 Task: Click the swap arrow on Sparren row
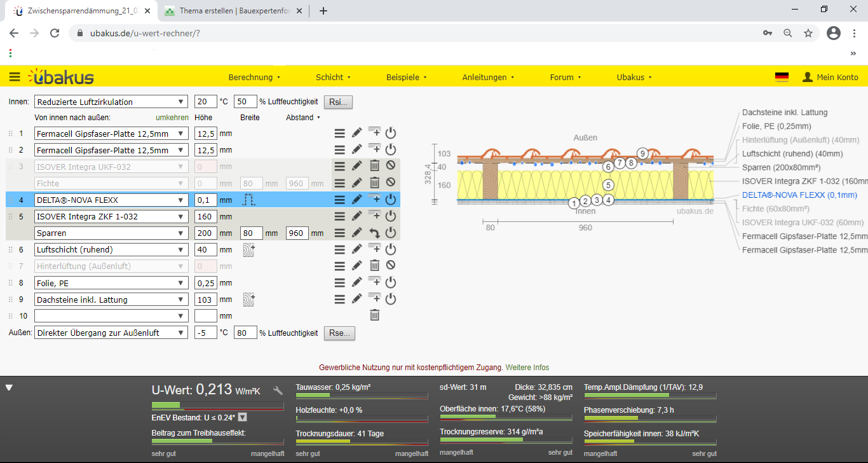(375, 233)
